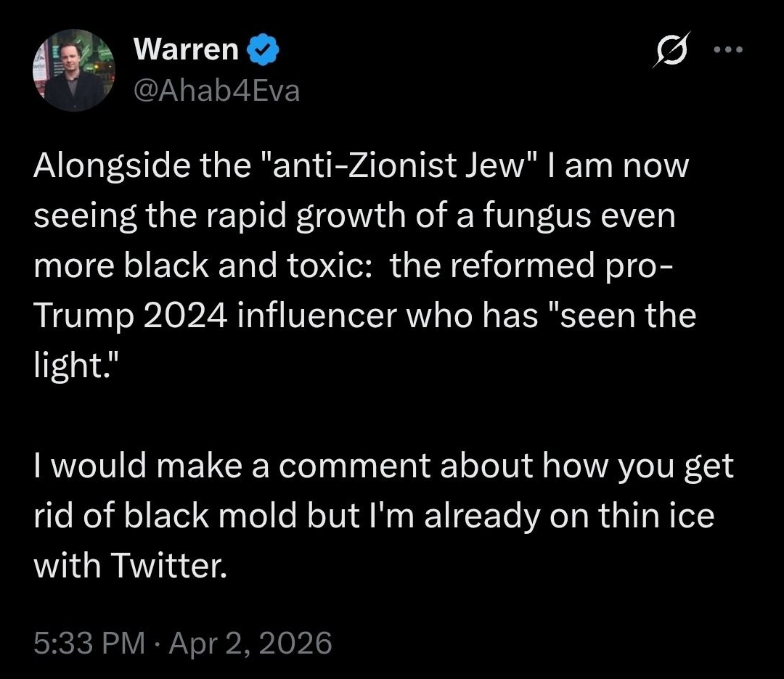Click the "5:33 PM" timestamp
The height and width of the screenshot is (679, 784).
[x=89, y=643]
